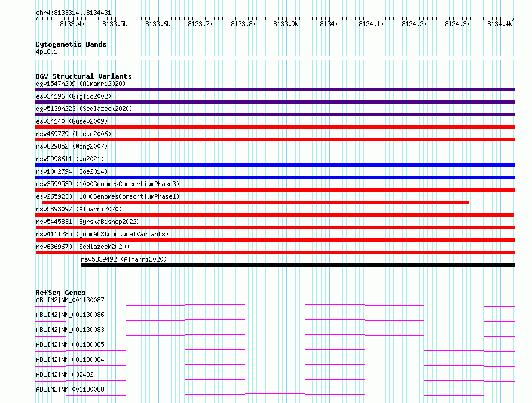The height and width of the screenshot is (403, 532).
Task: Open nsv6369670 (Sedlazeck2020) variant
Action: click(x=82, y=247)
